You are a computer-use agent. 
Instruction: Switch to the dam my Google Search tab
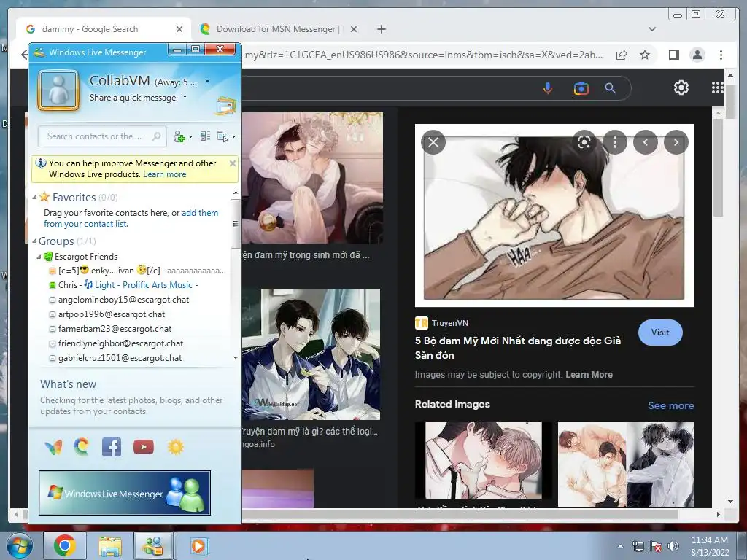tap(102, 29)
